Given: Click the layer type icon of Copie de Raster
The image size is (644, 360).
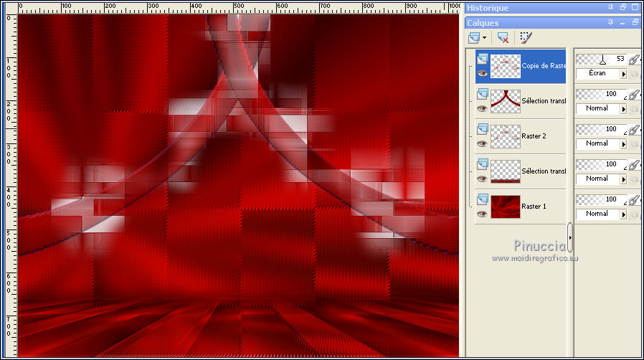Looking at the screenshot, I should [x=482, y=59].
